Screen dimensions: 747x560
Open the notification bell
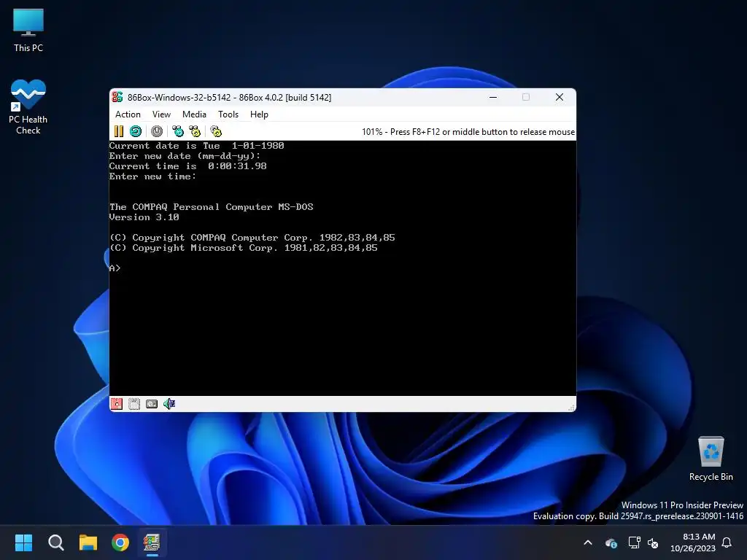[x=727, y=542]
